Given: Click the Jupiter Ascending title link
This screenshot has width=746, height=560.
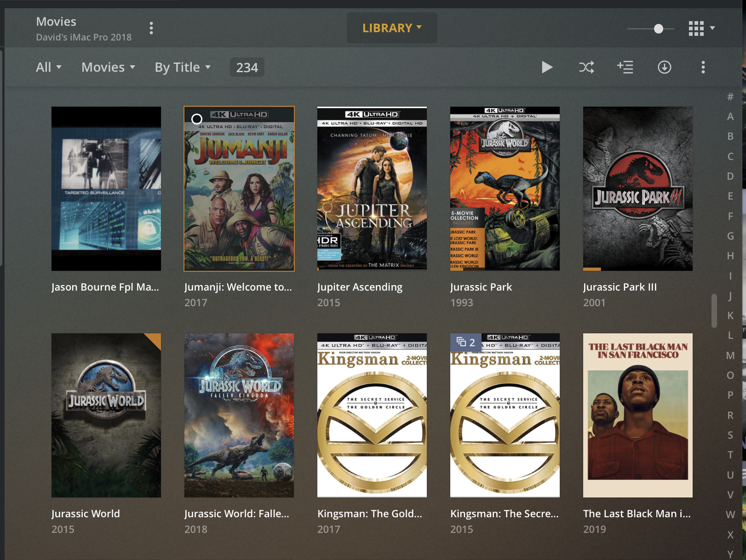Looking at the screenshot, I should point(360,287).
